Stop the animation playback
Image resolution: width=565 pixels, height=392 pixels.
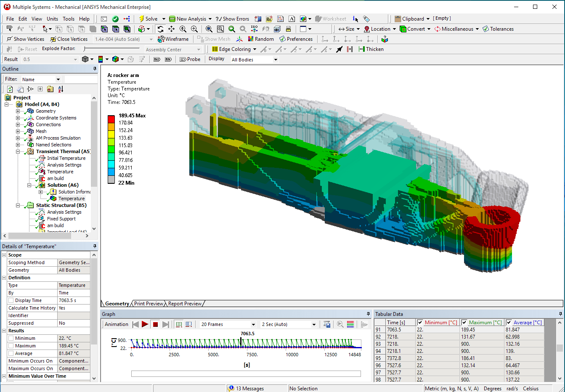coord(155,324)
